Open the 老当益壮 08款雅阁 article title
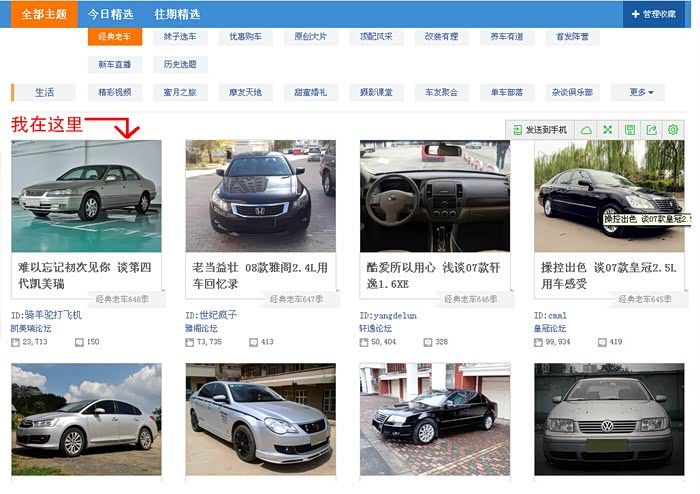This screenshot has width=700, height=494. [x=260, y=275]
